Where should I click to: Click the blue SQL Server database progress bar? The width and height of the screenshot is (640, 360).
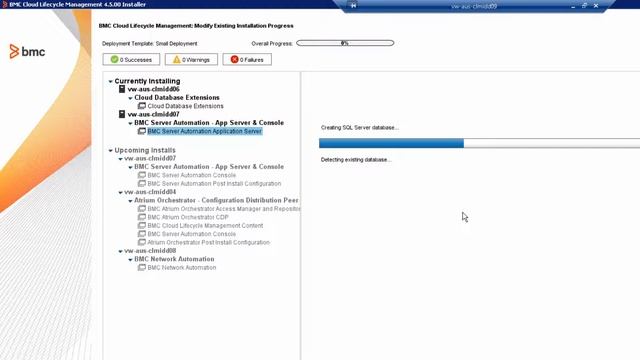(480, 143)
